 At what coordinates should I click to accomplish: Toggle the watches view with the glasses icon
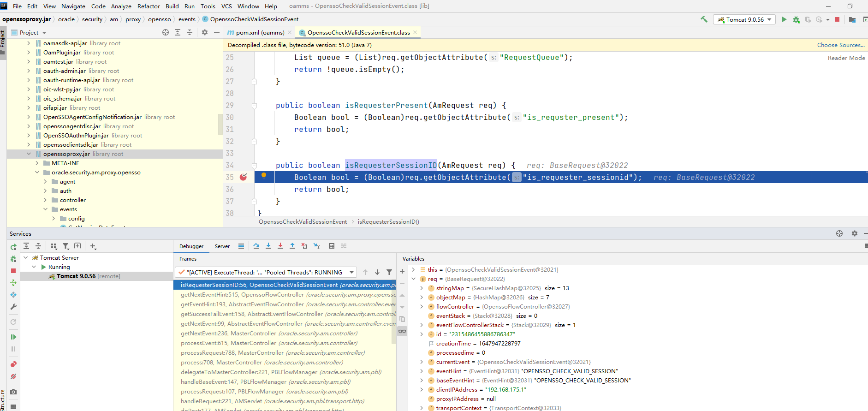click(402, 331)
